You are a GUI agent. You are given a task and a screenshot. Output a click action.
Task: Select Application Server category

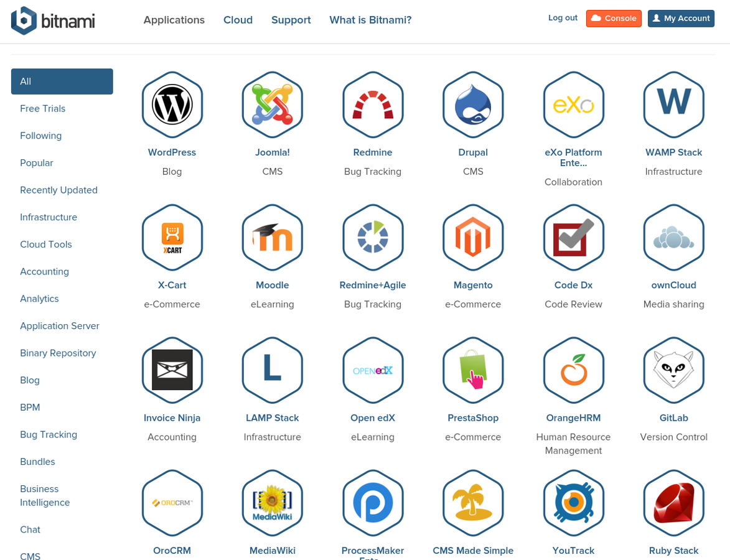click(x=60, y=326)
